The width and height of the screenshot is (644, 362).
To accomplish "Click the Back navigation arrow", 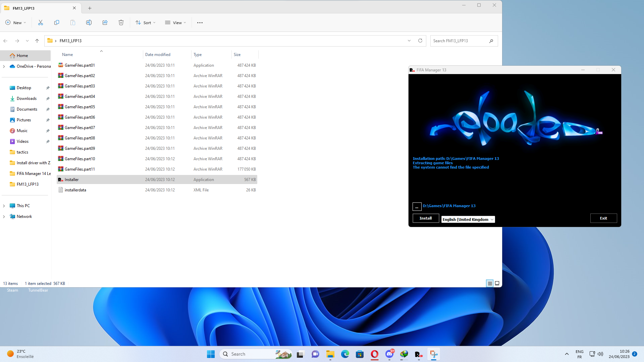I will pyautogui.click(x=5, y=41).
